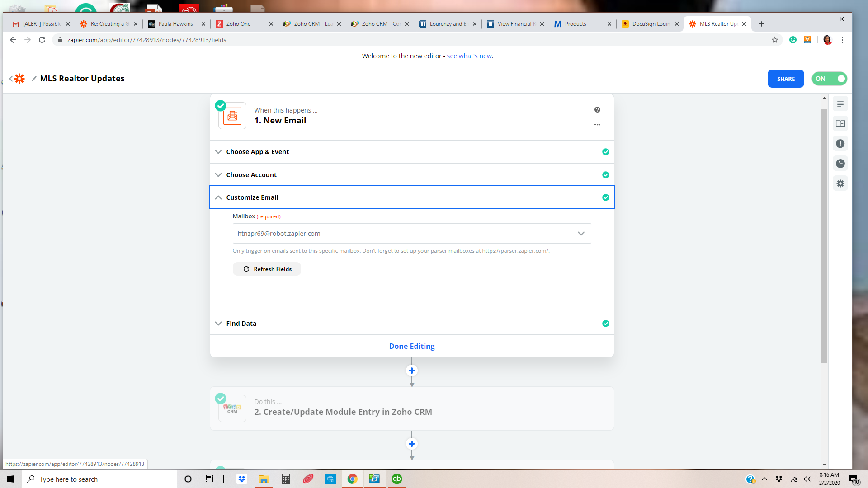Open help for the New Email step

[597, 110]
